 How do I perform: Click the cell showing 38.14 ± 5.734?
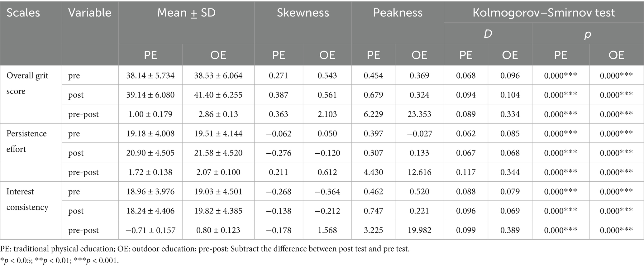click(150, 75)
